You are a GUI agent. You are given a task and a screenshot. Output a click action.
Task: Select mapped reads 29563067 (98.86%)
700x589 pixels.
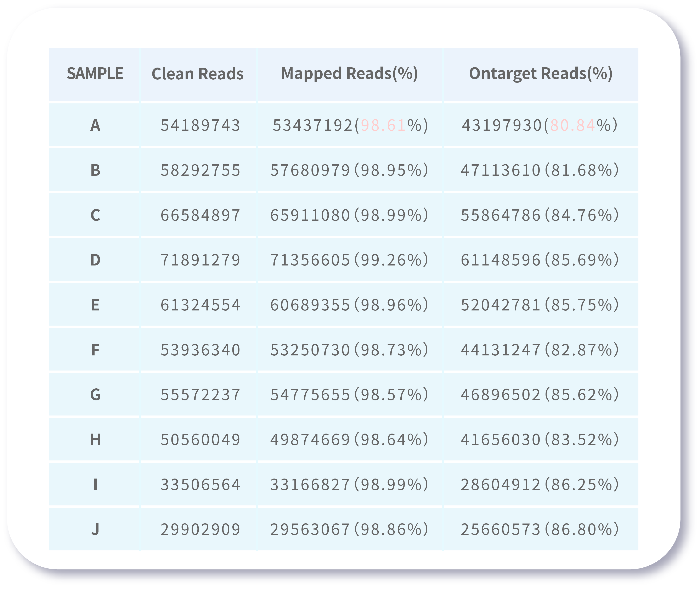point(349,529)
